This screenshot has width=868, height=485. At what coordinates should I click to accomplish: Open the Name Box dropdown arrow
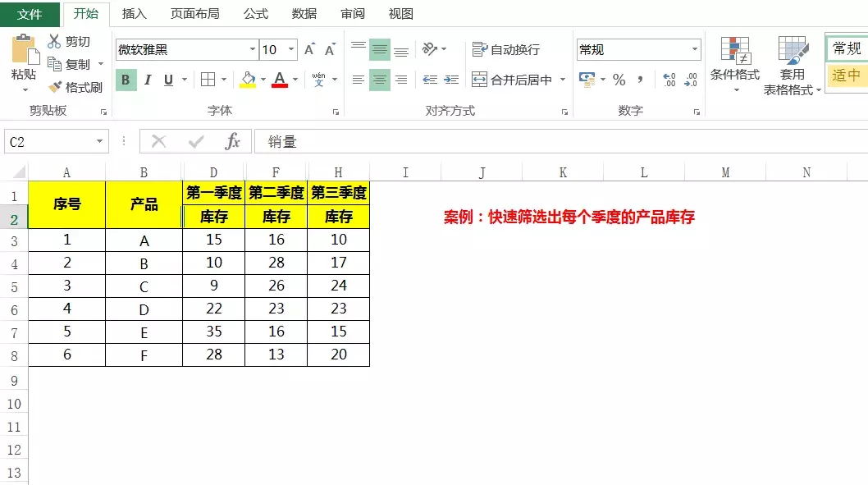(x=99, y=142)
